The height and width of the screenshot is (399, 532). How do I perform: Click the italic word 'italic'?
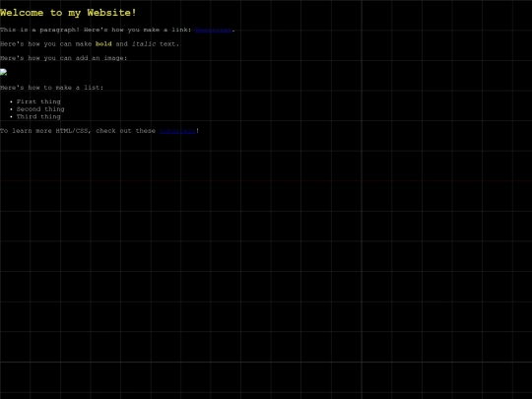144,44
